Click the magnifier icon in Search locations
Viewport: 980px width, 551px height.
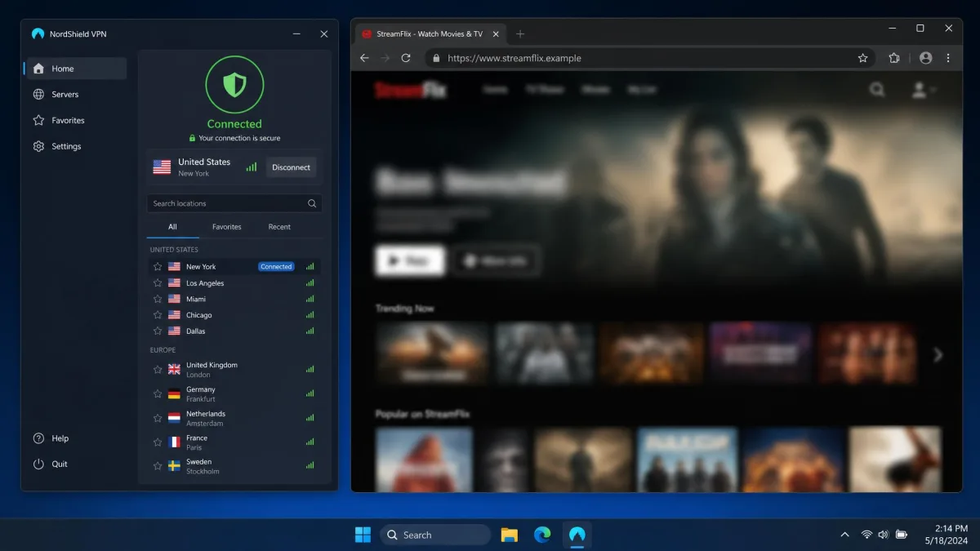click(312, 203)
